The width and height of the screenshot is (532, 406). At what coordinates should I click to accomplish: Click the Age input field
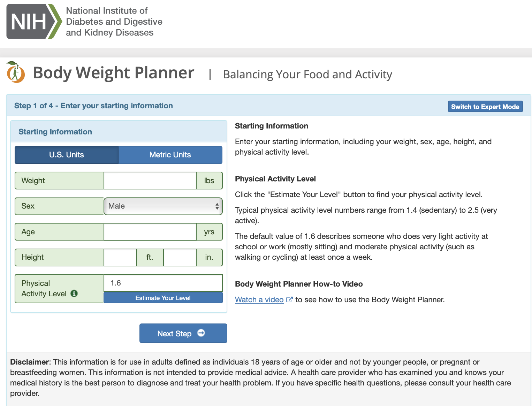pyautogui.click(x=150, y=232)
